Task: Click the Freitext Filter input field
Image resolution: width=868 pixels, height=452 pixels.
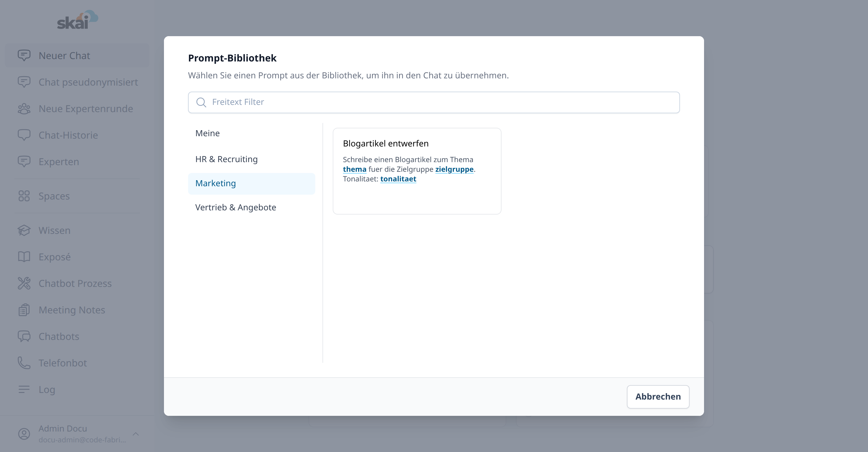Action: 434,102
